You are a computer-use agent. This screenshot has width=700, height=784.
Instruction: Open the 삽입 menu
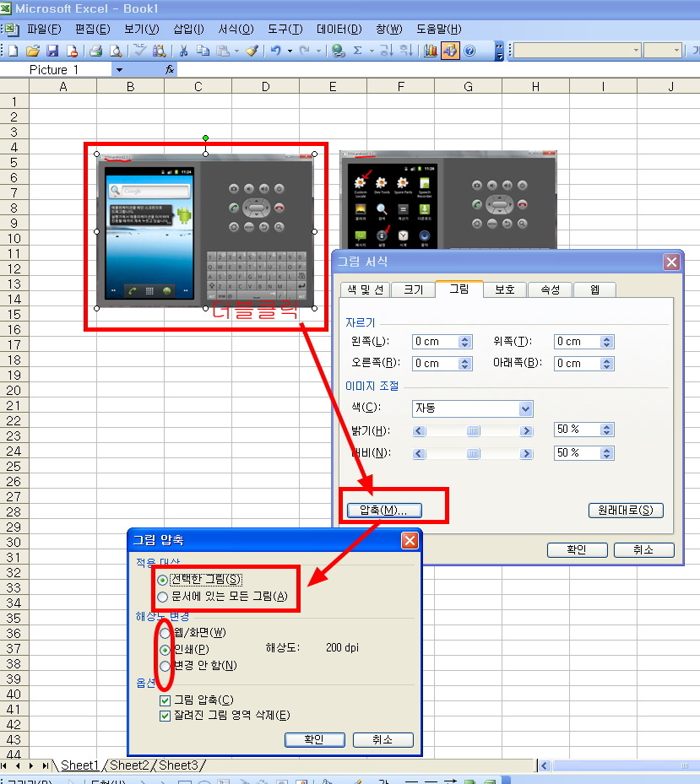188,29
